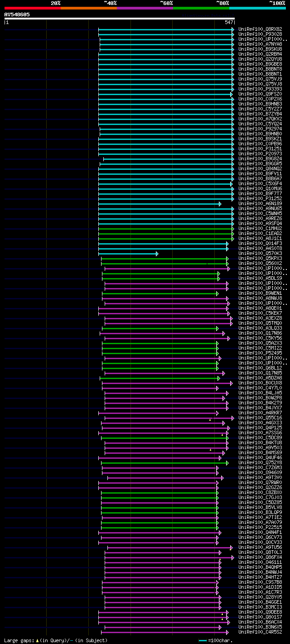Click the purple ~60% identity legend segment
This screenshot has width=290, height=644.
point(145,8)
